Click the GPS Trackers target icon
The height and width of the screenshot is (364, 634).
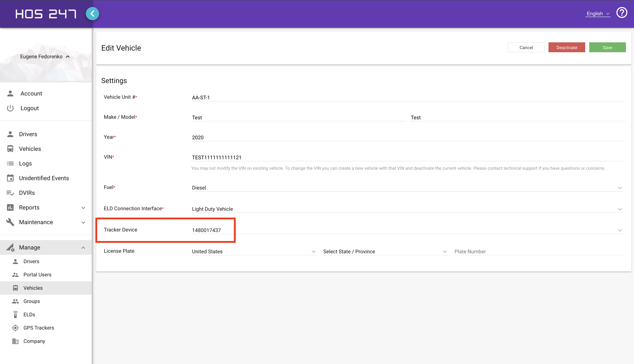tap(16, 328)
